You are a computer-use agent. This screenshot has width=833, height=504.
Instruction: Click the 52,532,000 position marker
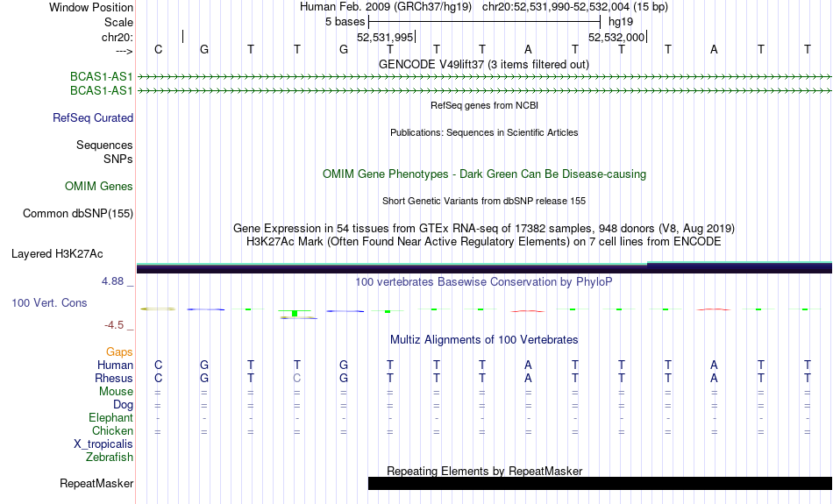coord(616,37)
